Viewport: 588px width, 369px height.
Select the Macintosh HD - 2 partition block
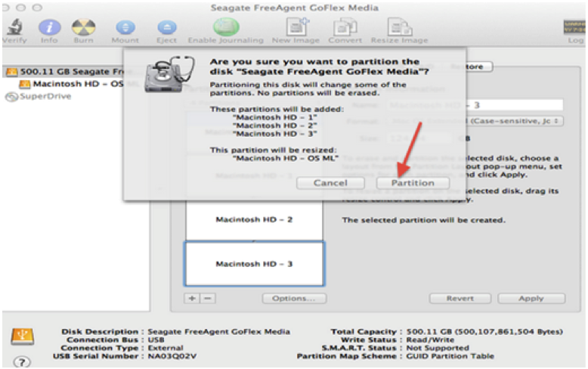[254, 220]
